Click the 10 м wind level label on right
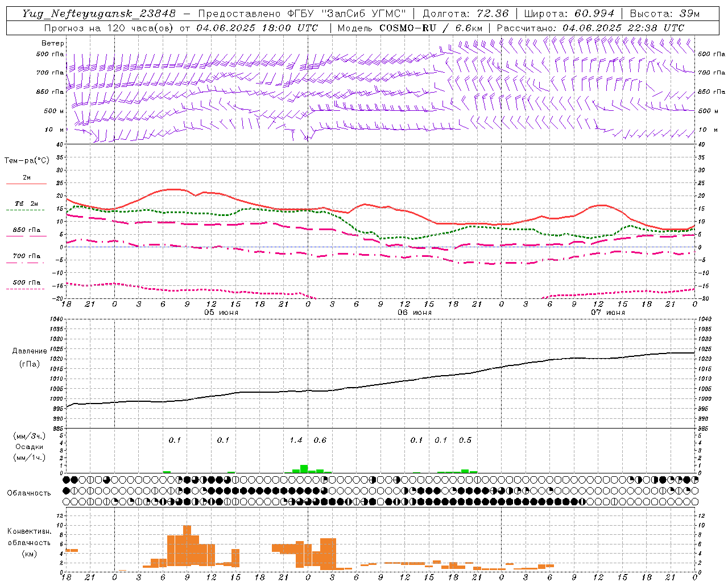This screenshot has height=582, width=728. point(709,130)
